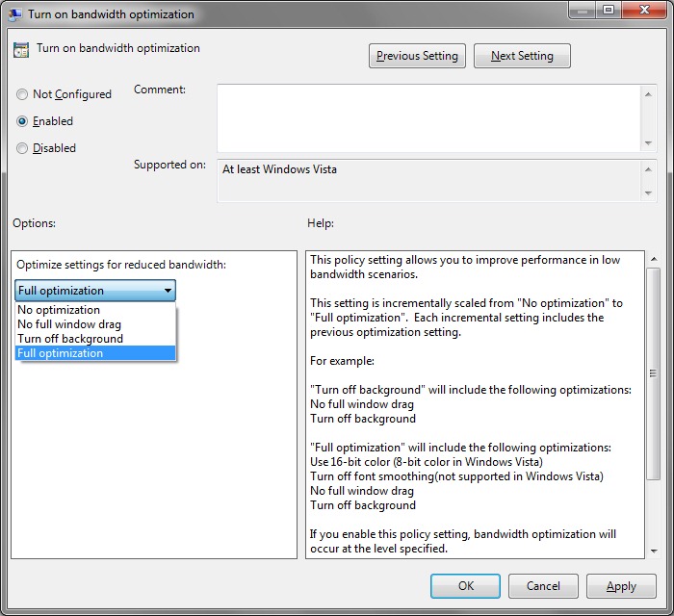Click the Comment box scrollbar down arrow
Image resolution: width=674 pixels, height=616 pixels.
[x=649, y=142]
